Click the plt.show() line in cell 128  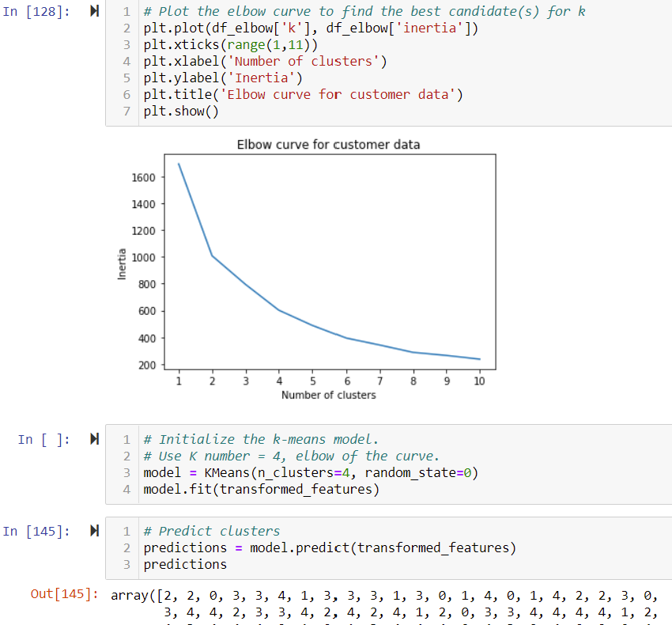click(181, 112)
